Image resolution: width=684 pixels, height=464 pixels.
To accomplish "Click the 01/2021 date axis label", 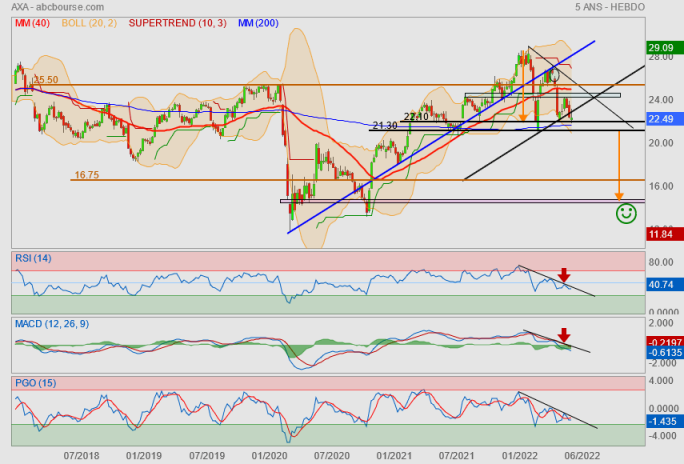I will pos(394,456).
